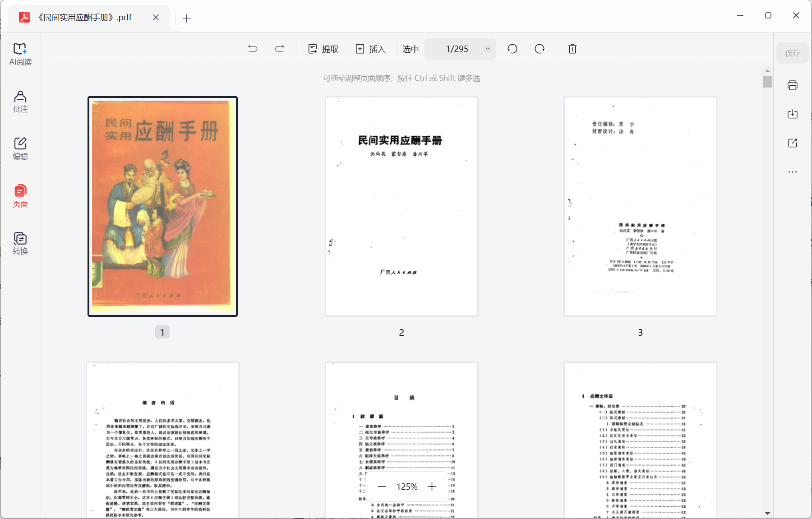This screenshot has height=519, width=812.
Task: Open the more options ellipsis menu
Action: 793,171
